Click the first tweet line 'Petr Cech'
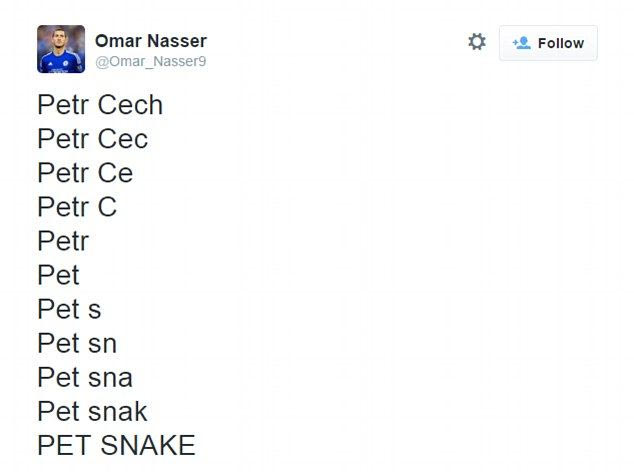This screenshot has height=472, width=634. (100, 105)
